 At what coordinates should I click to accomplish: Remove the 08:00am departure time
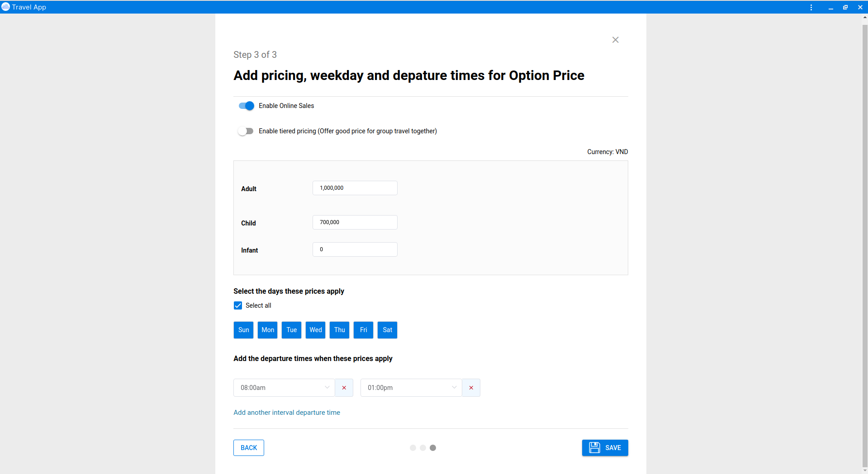(344, 388)
